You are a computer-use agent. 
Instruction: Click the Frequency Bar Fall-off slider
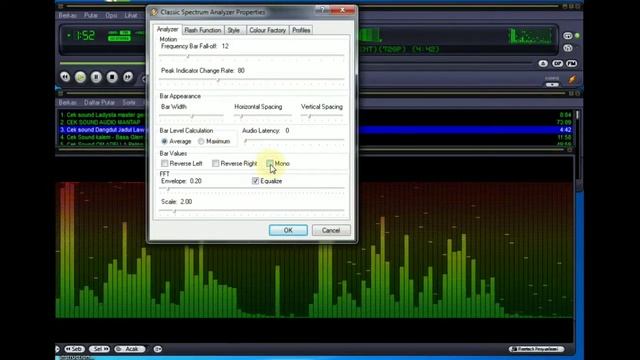(x=251, y=56)
